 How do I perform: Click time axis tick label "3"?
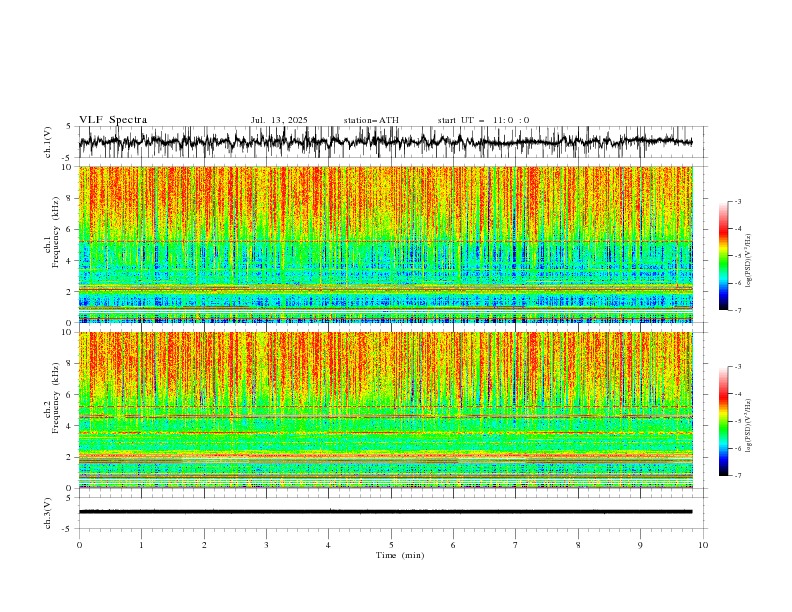(x=266, y=545)
